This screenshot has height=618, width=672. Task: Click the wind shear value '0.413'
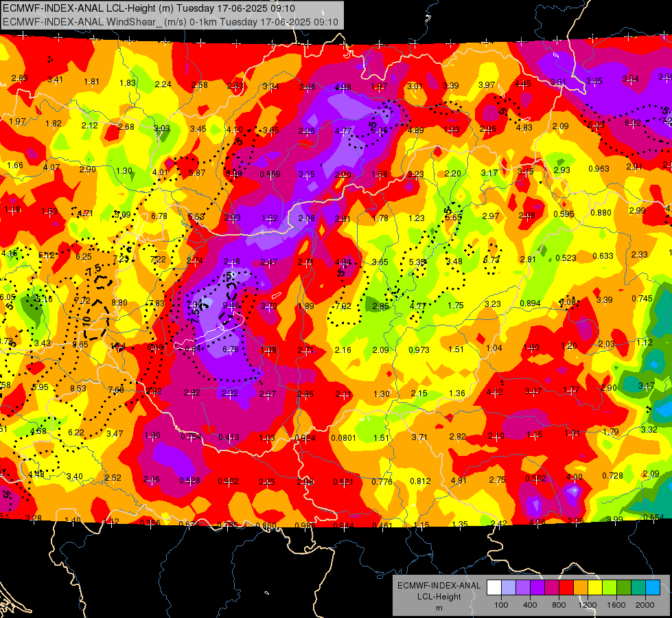click(x=229, y=437)
